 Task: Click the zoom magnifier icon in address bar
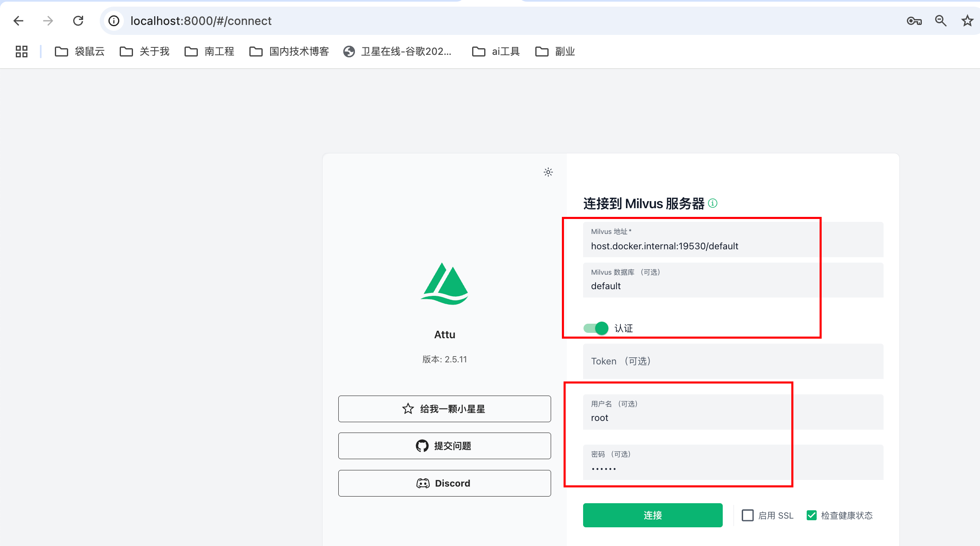(941, 21)
